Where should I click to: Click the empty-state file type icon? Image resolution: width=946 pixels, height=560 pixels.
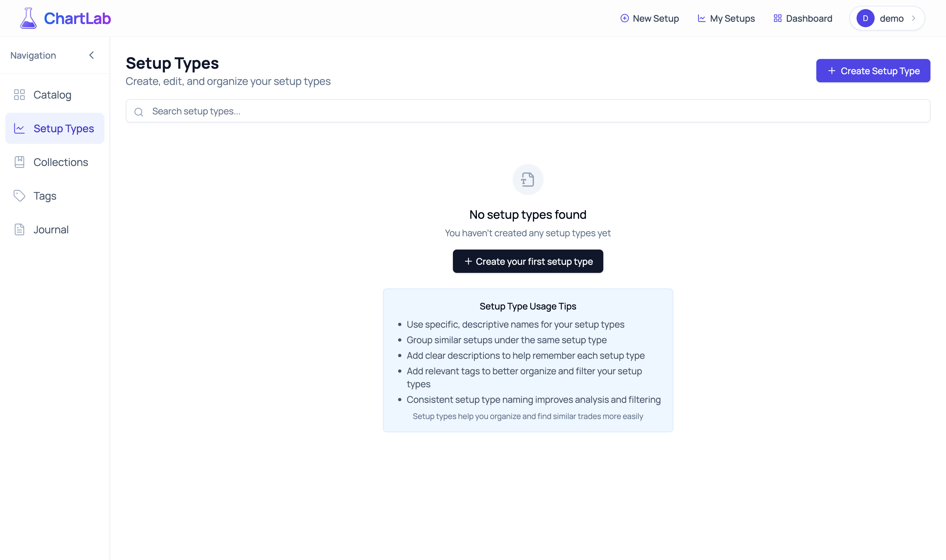tap(528, 179)
